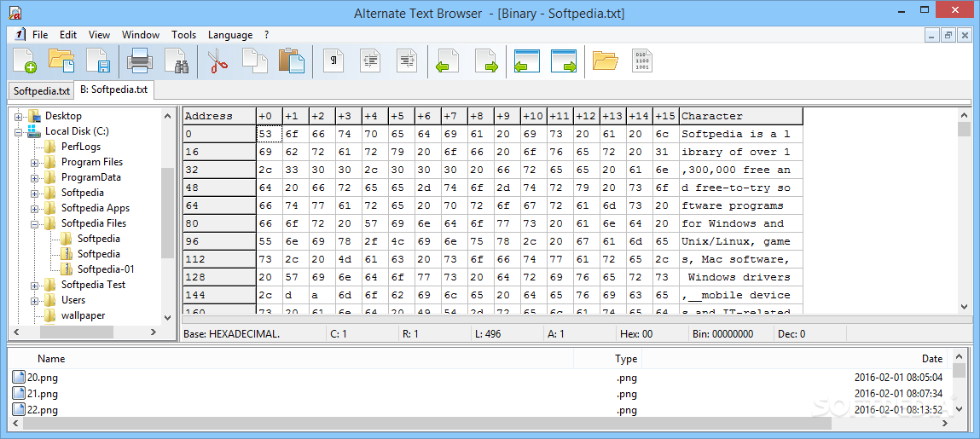Click the 'L: 496' status bar entry
Image resolution: width=980 pixels, height=439 pixels.
tap(488, 334)
